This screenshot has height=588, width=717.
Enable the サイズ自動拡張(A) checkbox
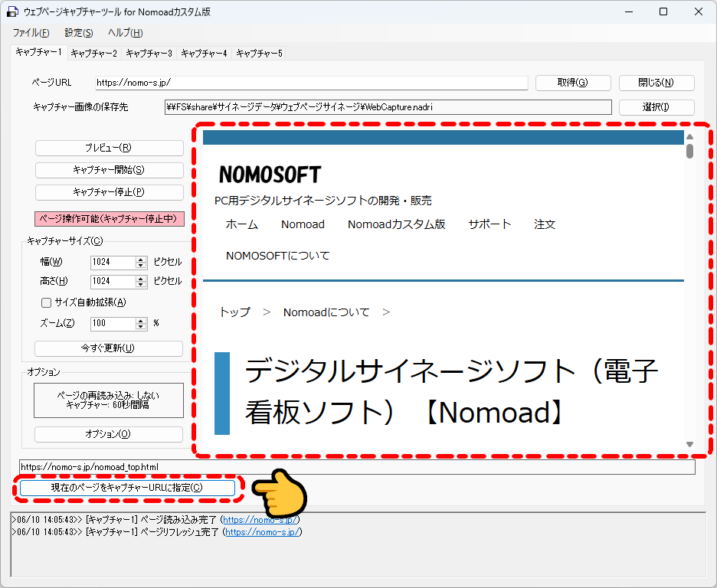46,302
